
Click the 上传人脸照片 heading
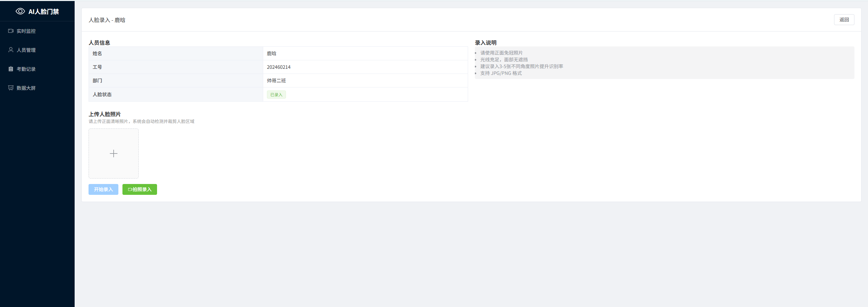[104, 114]
